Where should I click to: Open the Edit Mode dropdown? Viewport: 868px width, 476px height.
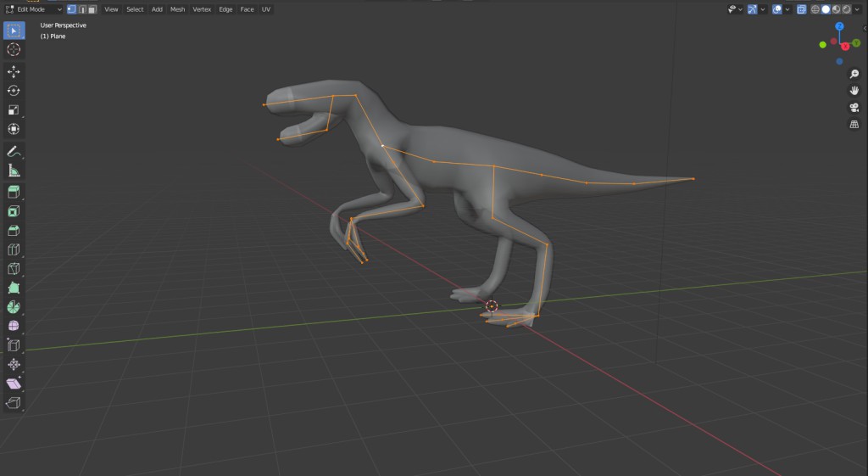click(34, 9)
